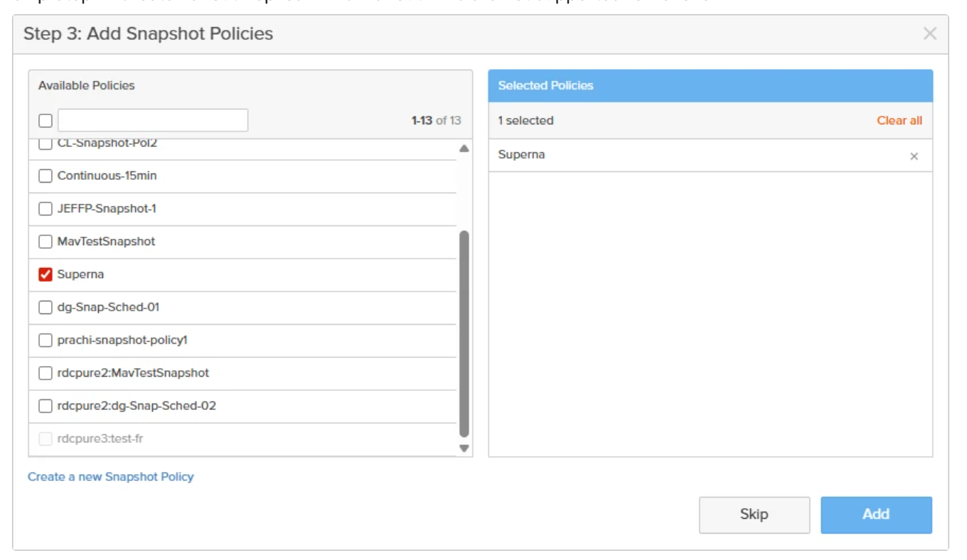The width and height of the screenshot is (967, 560).
Task: Toggle the select-all policies checkbox
Action: 46,121
